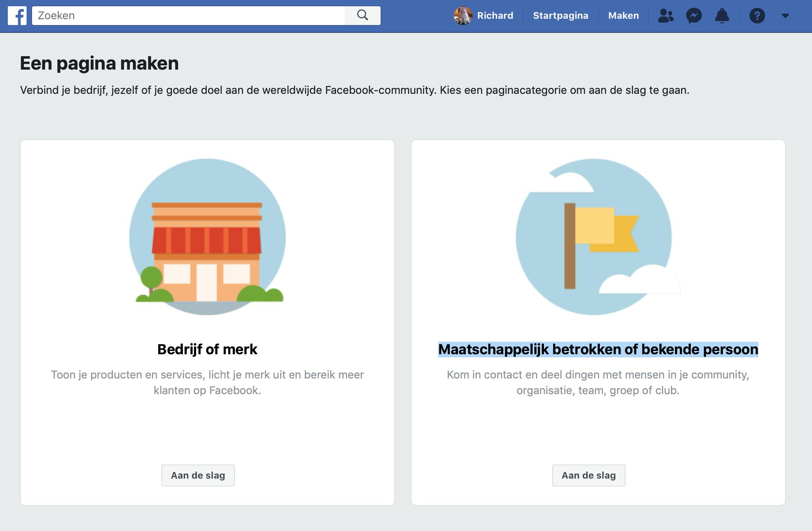The height and width of the screenshot is (531, 812).
Task: Open the help question mark icon
Action: [757, 16]
